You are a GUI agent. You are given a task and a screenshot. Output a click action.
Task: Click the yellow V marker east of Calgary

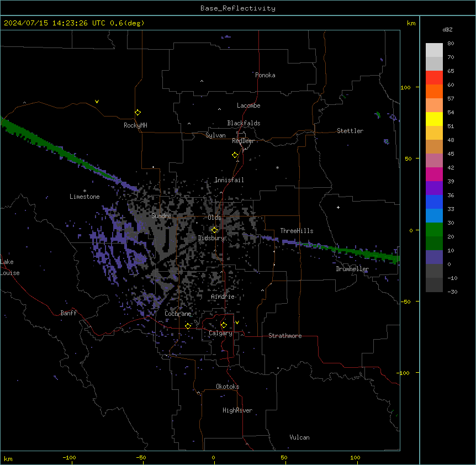(x=237, y=323)
